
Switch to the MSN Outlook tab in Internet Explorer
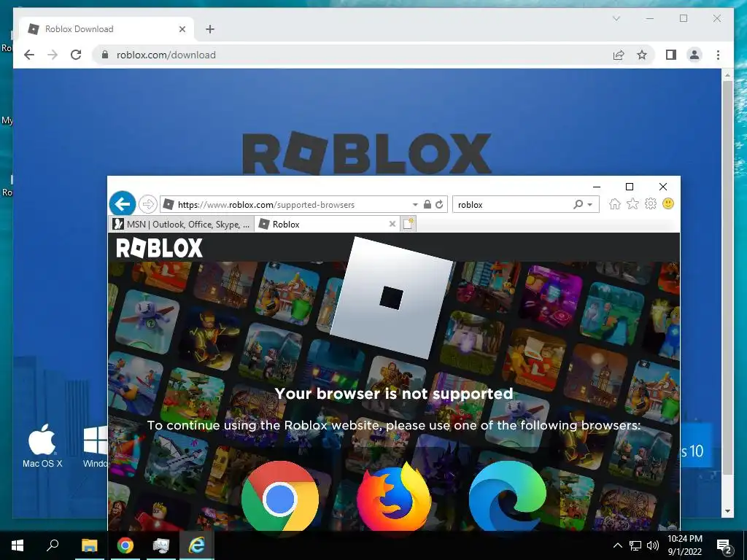point(182,225)
